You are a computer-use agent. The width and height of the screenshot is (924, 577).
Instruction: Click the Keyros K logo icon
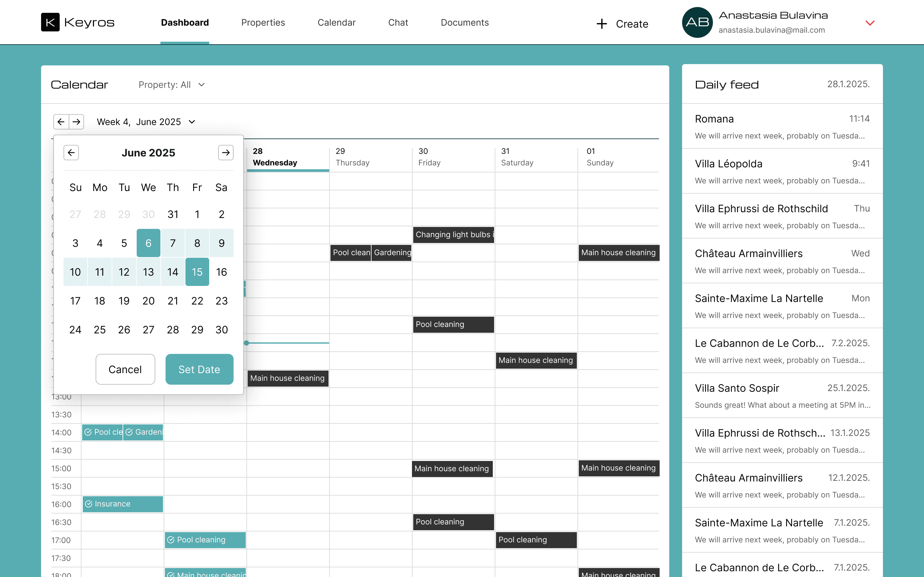point(50,22)
